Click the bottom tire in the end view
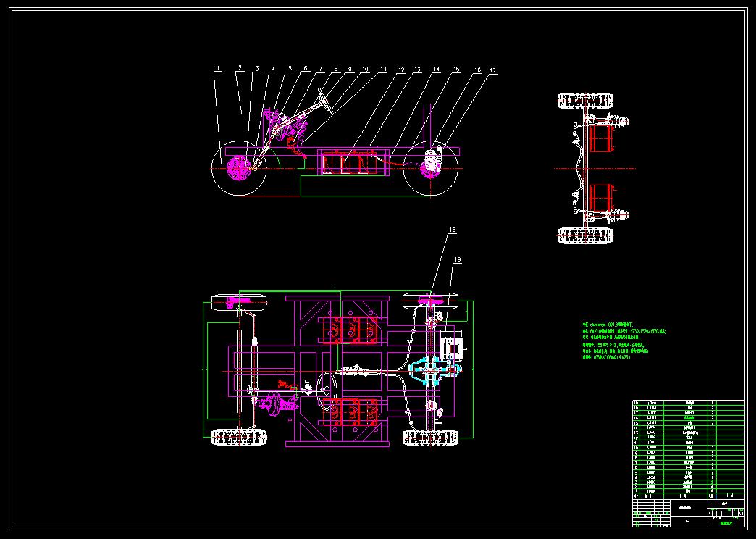The width and height of the screenshot is (756, 539). (585, 235)
